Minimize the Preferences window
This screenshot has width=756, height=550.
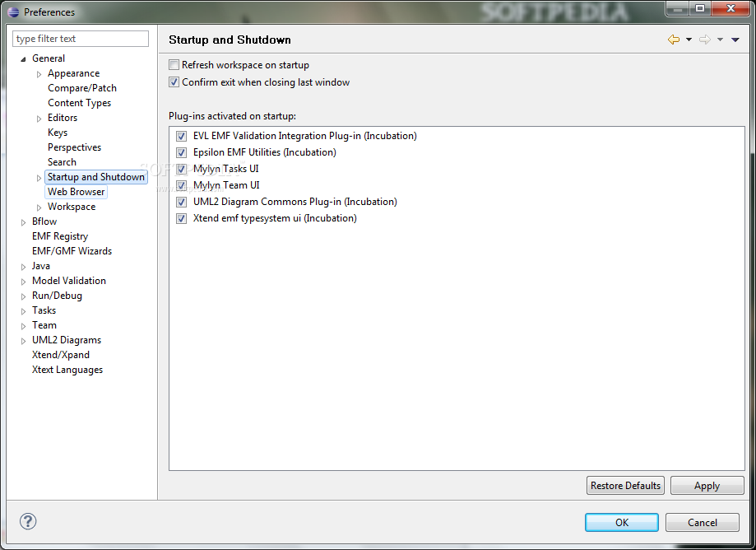pos(678,9)
